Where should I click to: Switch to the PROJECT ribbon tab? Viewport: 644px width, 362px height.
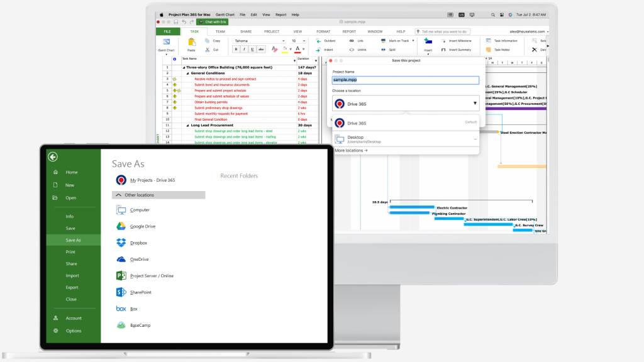tap(272, 31)
